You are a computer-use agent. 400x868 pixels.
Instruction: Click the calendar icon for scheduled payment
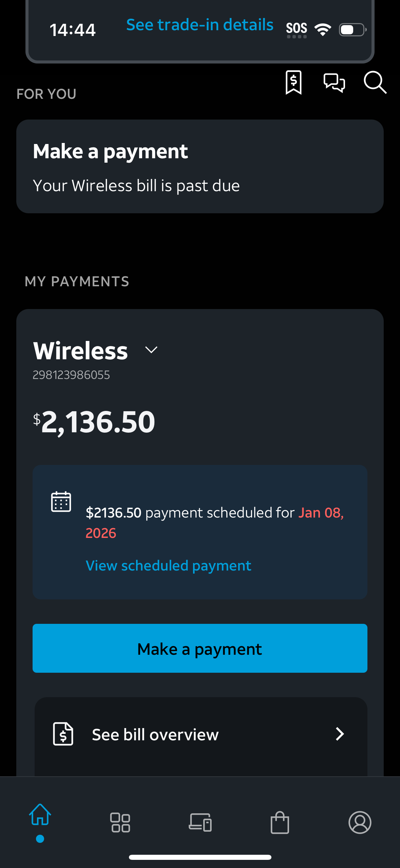click(x=61, y=502)
